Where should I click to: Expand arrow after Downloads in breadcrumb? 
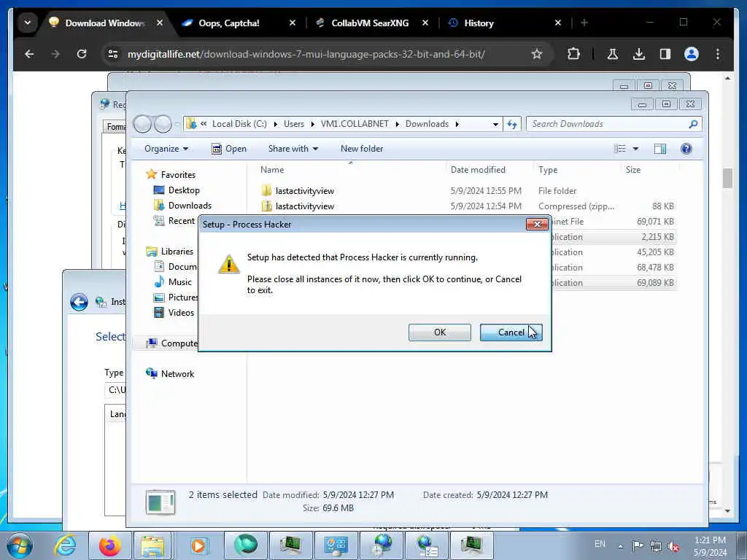[x=457, y=124]
